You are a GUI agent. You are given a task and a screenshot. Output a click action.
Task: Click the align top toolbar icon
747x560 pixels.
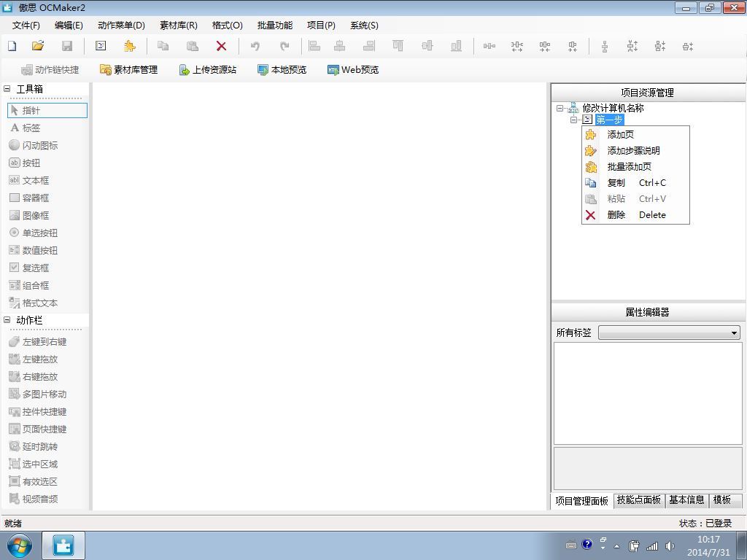click(398, 46)
